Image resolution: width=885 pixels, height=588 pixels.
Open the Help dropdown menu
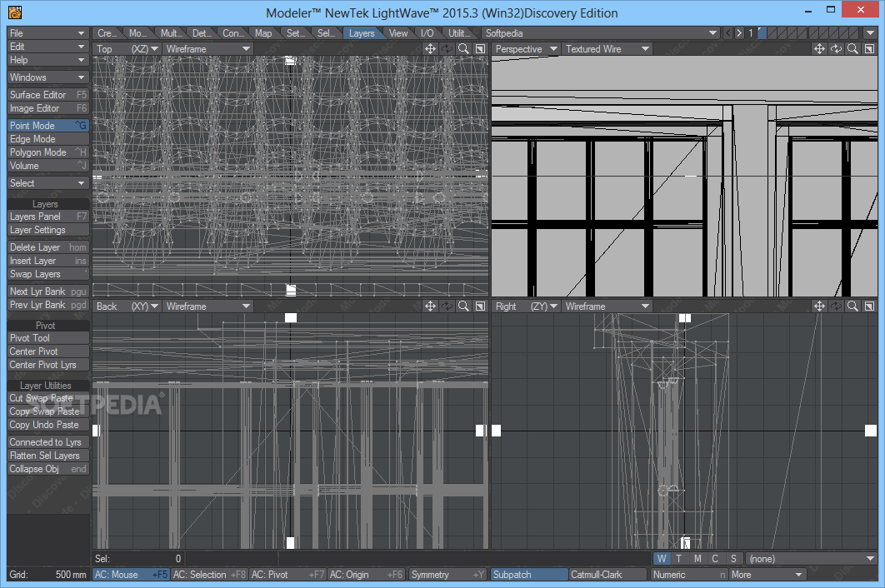coord(48,60)
